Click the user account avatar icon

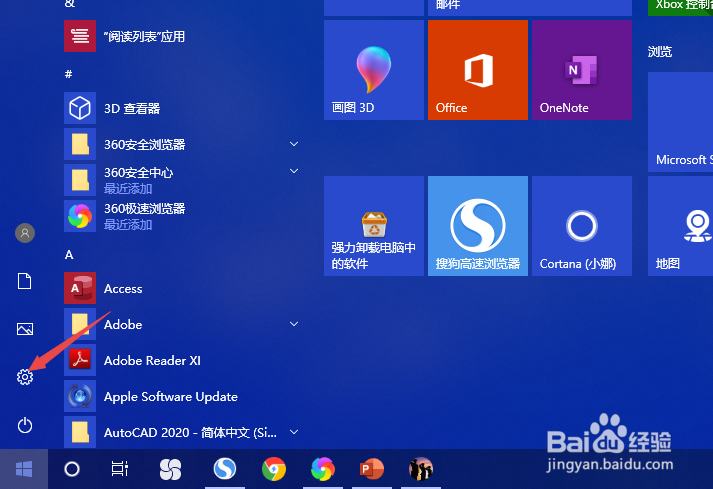point(25,233)
